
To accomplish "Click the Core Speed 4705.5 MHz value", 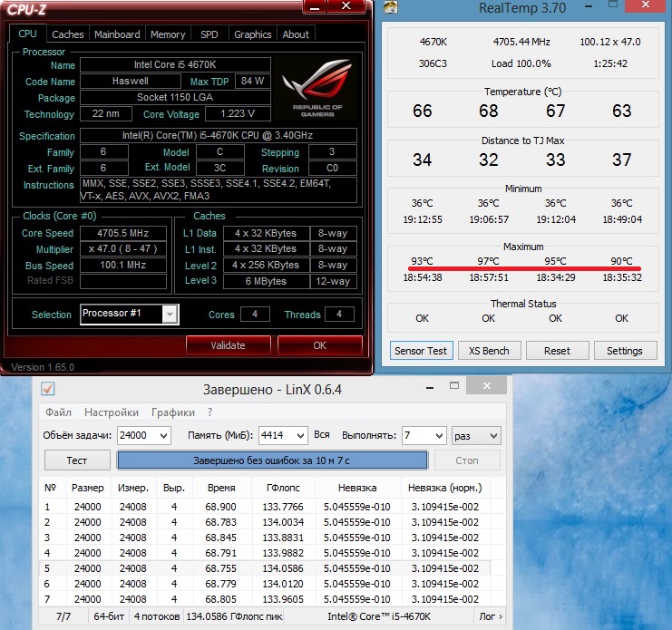I will tap(123, 233).
